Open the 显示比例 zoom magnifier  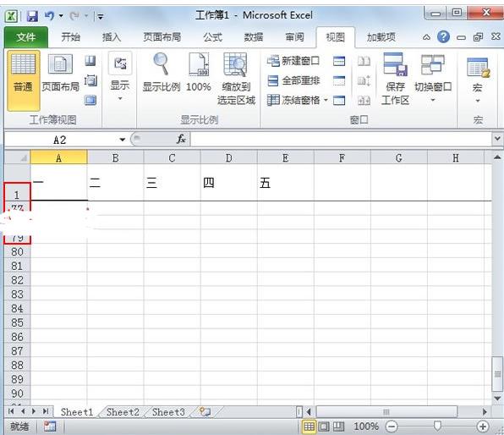161,74
